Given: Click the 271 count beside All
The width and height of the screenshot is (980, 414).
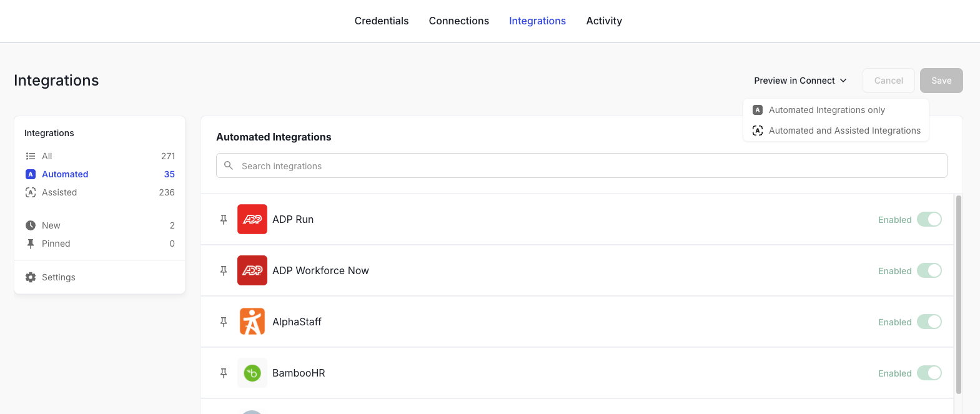Looking at the screenshot, I should coord(168,156).
